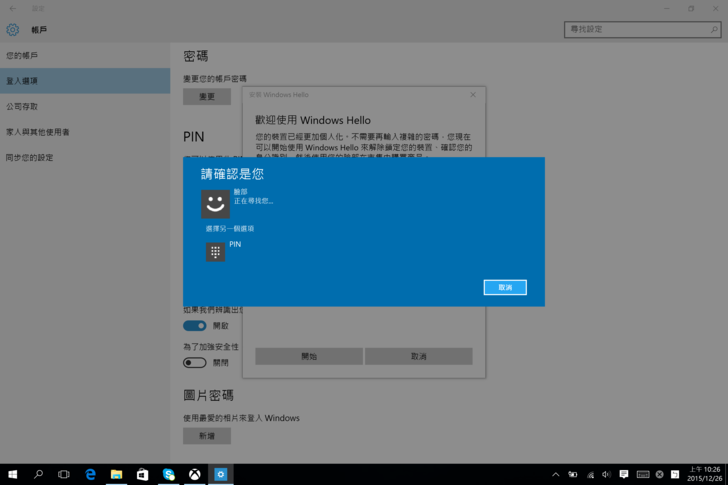
Task: Show hidden system tray icons
Action: point(555,474)
